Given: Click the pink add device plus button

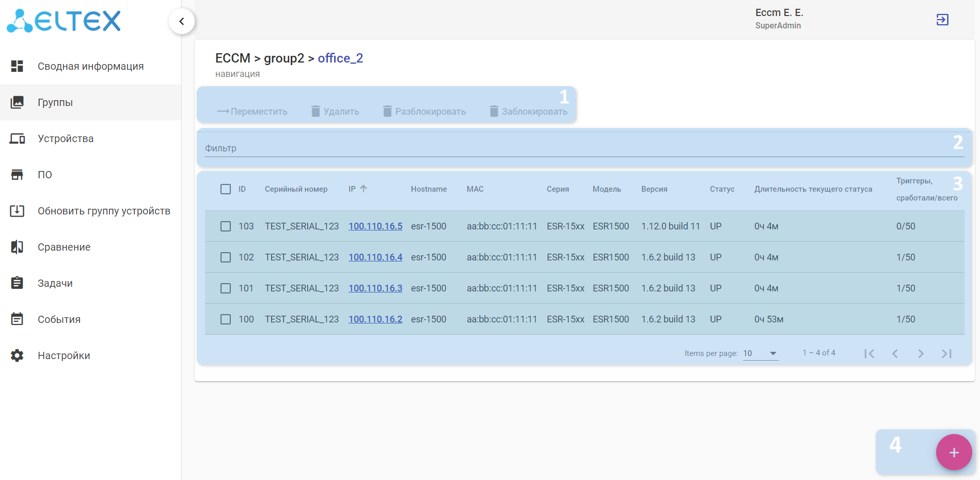Looking at the screenshot, I should [x=954, y=452].
